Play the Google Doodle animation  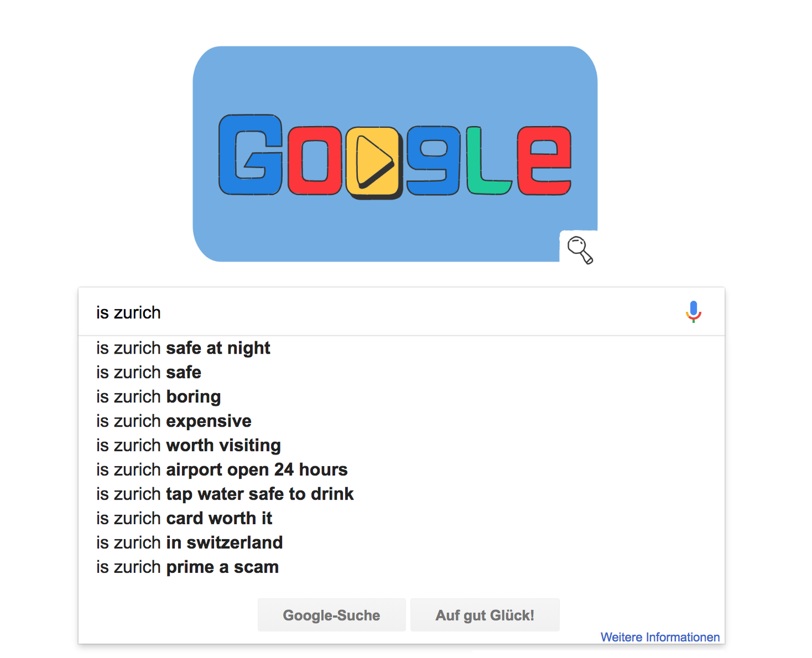[x=373, y=161]
